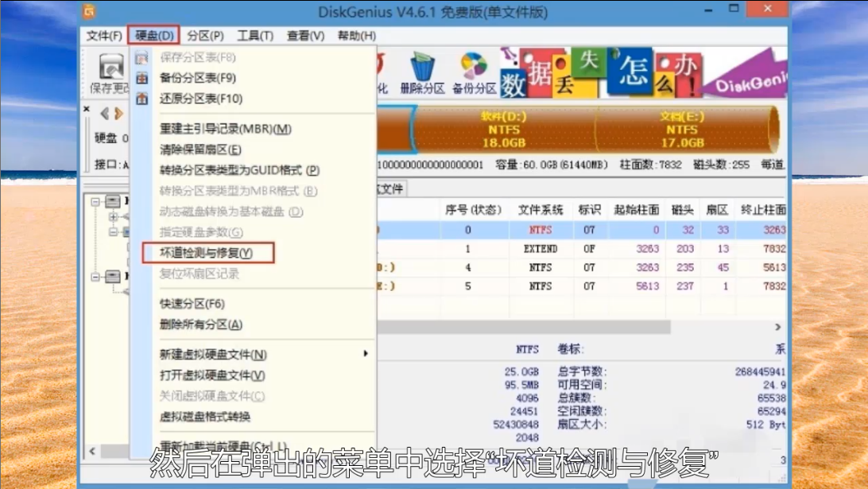Expand the plus node under first disk
Viewport: 868px width, 489px height.
tap(114, 216)
